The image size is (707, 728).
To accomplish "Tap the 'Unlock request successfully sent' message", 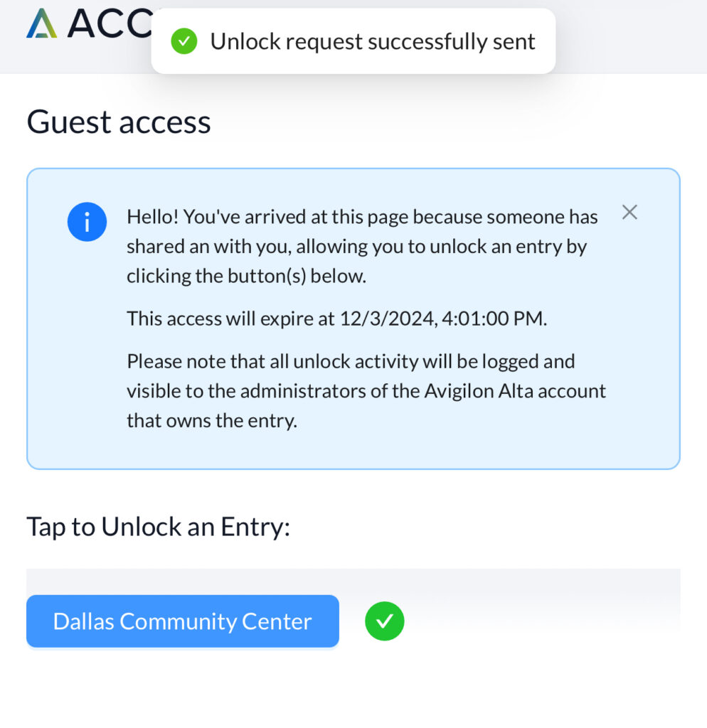I will click(x=373, y=41).
